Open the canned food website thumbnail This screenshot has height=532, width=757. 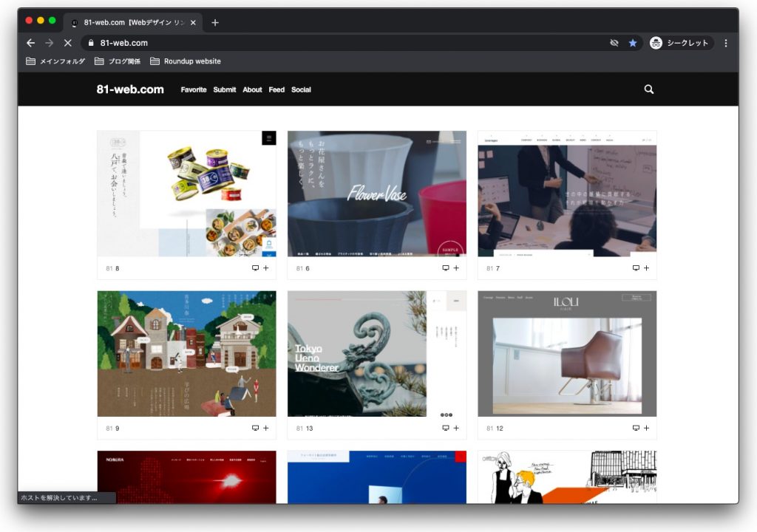187,194
